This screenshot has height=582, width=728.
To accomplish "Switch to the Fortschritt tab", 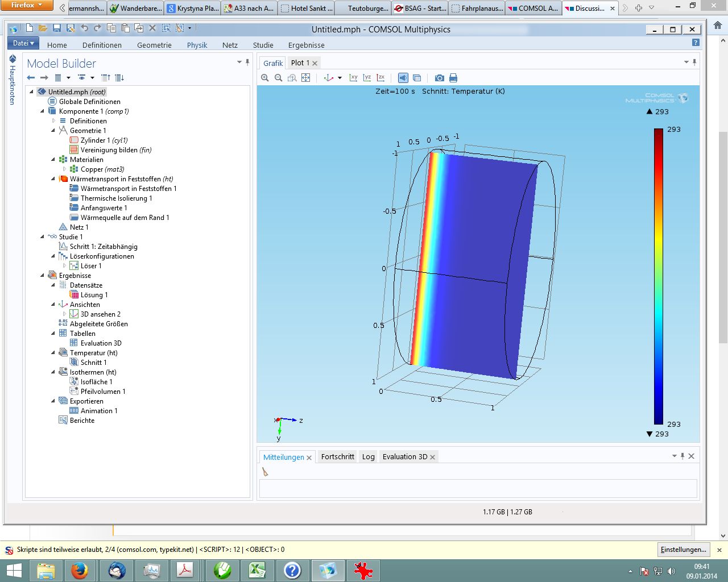I will (337, 457).
